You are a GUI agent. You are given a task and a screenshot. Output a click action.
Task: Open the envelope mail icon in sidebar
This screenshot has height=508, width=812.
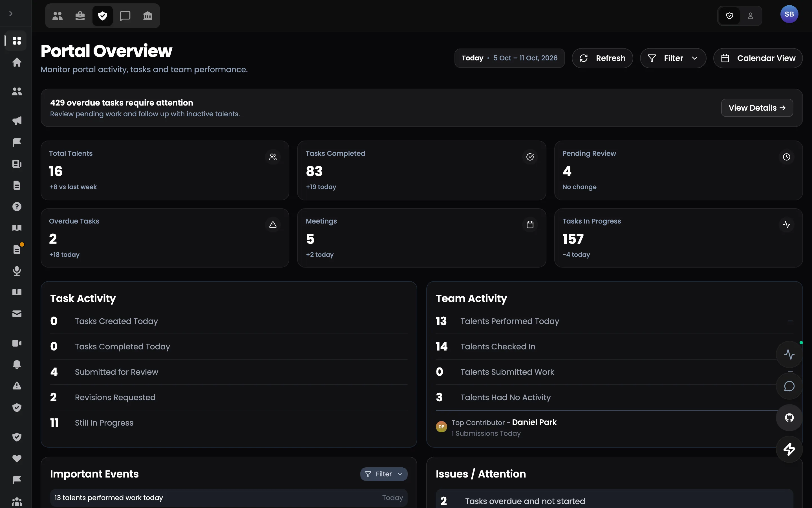[17, 314]
